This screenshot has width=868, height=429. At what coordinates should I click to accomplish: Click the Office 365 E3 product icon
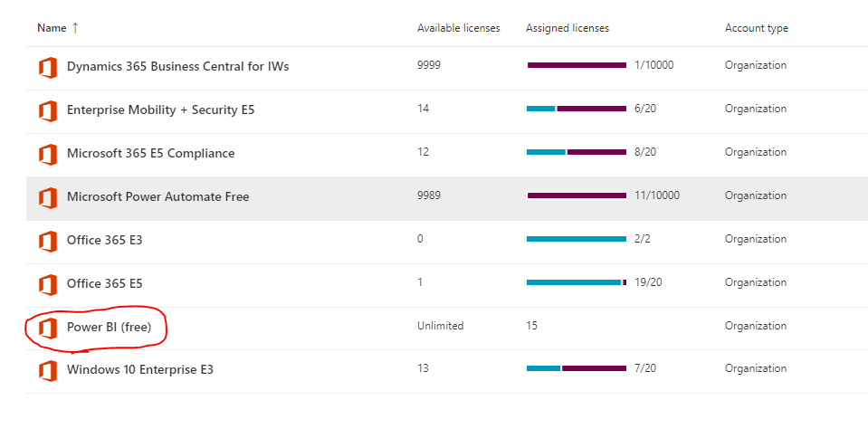click(48, 242)
